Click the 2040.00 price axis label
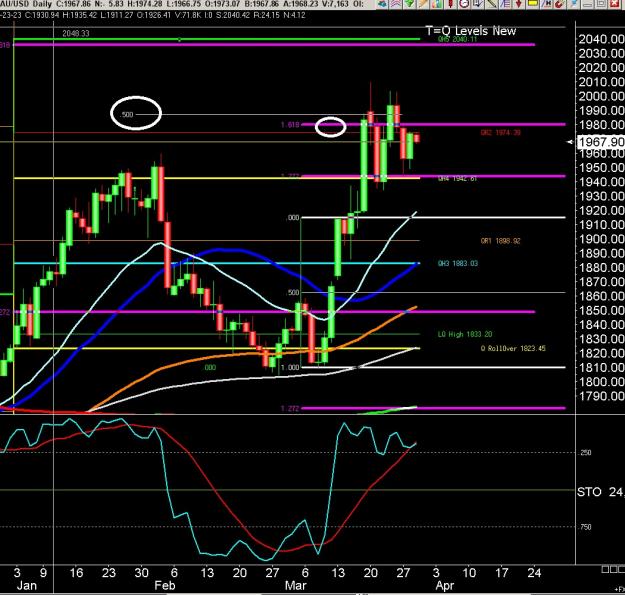 coord(601,39)
